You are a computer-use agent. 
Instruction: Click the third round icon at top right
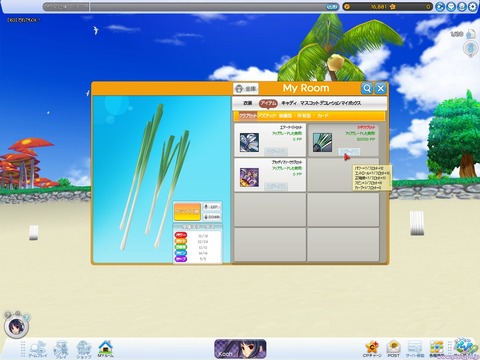(x=462, y=6)
